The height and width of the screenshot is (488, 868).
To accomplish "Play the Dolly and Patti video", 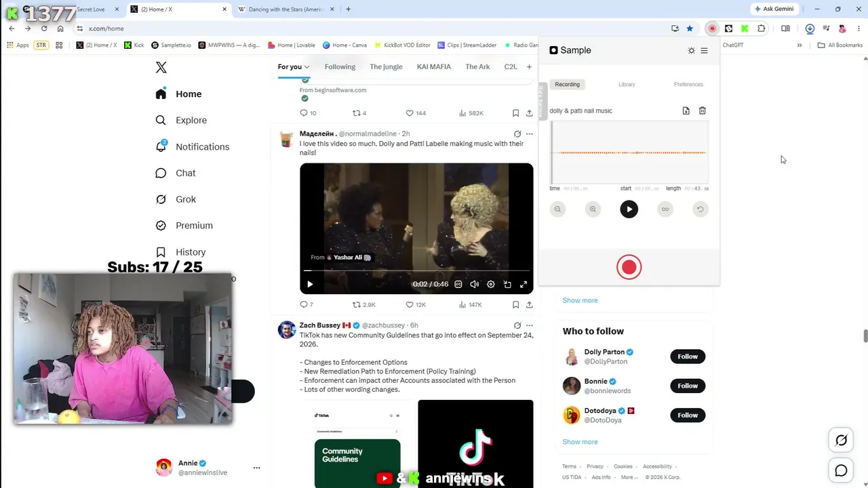I will tap(310, 284).
